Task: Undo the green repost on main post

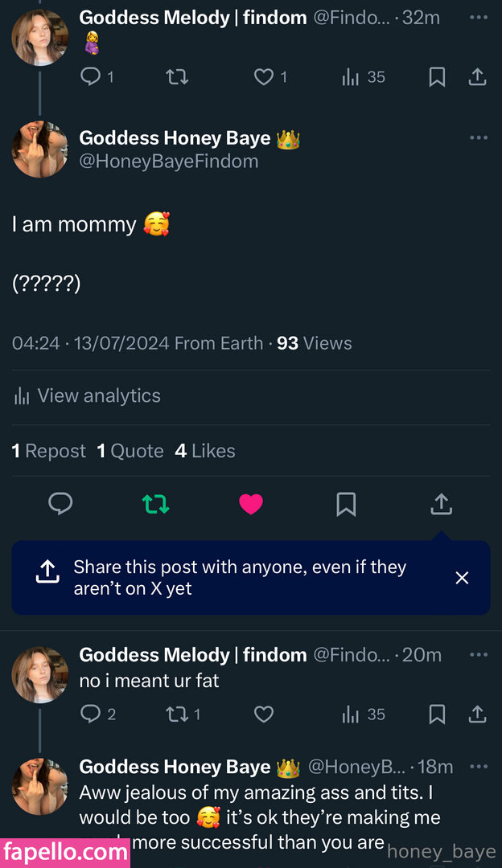Action: pyautogui.click(x=155, y=504)
